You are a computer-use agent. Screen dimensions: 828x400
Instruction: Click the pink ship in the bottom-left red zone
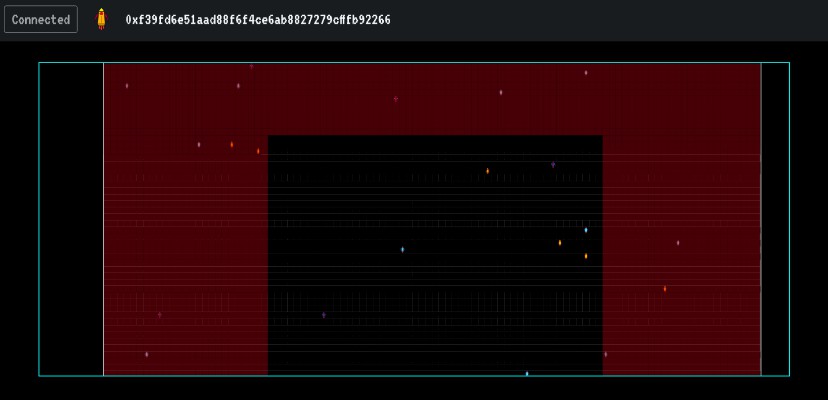(x=147, y=354)
